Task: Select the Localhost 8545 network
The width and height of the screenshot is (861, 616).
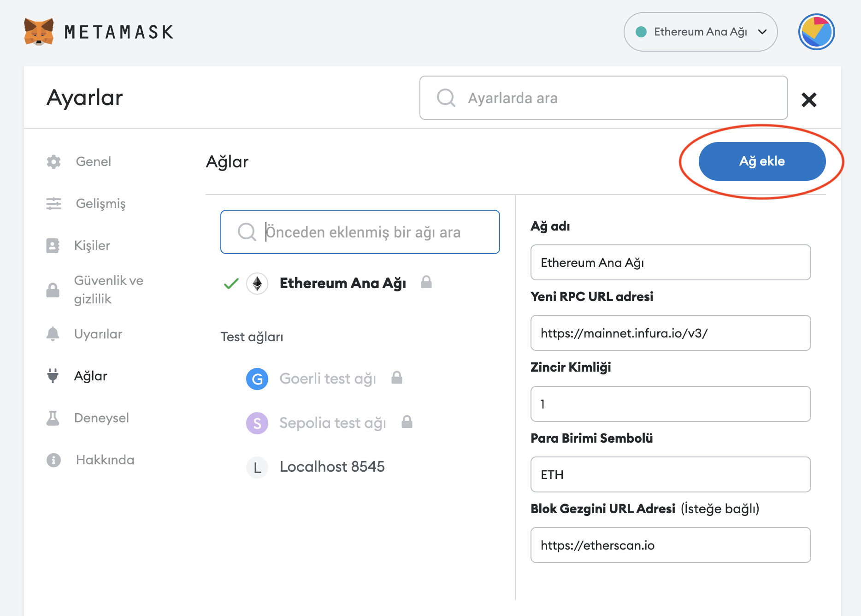Action: point(332,467)
